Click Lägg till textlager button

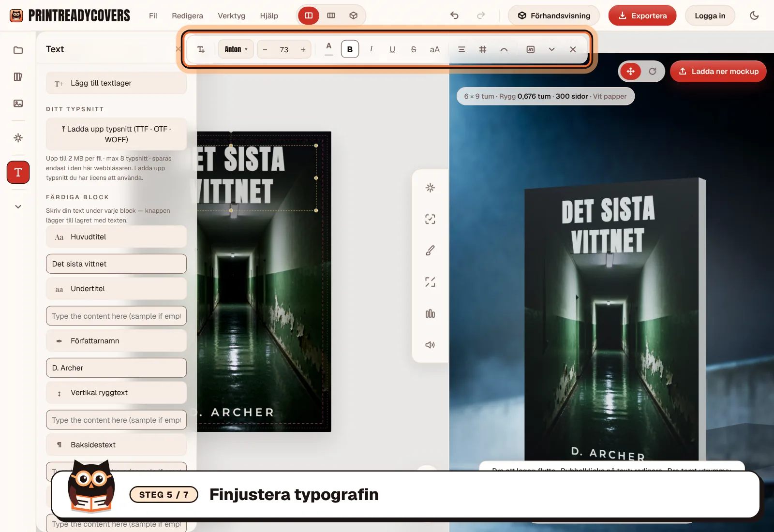116,83
